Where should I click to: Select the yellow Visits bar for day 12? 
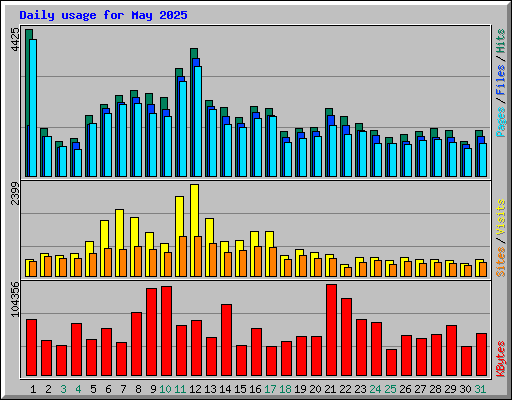tap(195, 230)
